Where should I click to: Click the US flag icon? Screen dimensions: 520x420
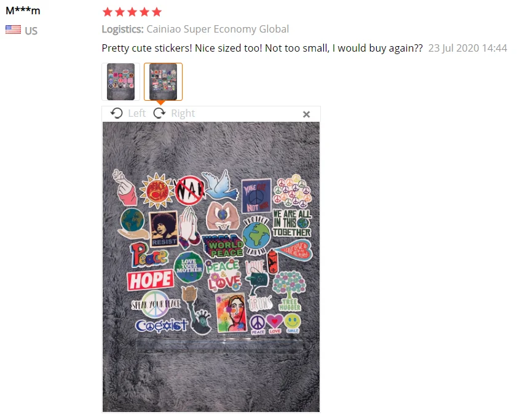[x=14, y=30]
